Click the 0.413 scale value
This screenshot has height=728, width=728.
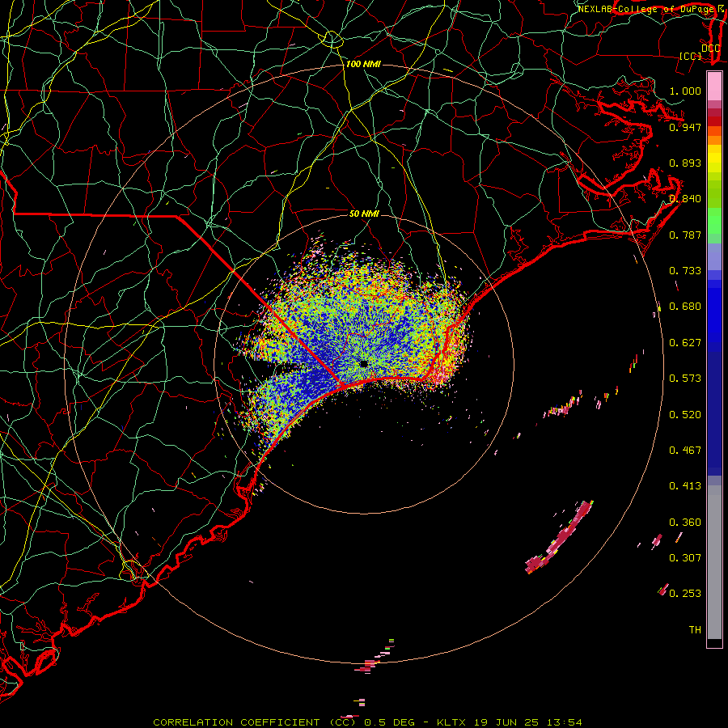[685, 486]
